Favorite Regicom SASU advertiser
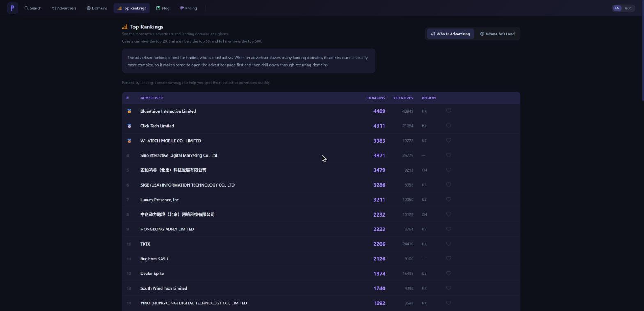 (448, 259)
